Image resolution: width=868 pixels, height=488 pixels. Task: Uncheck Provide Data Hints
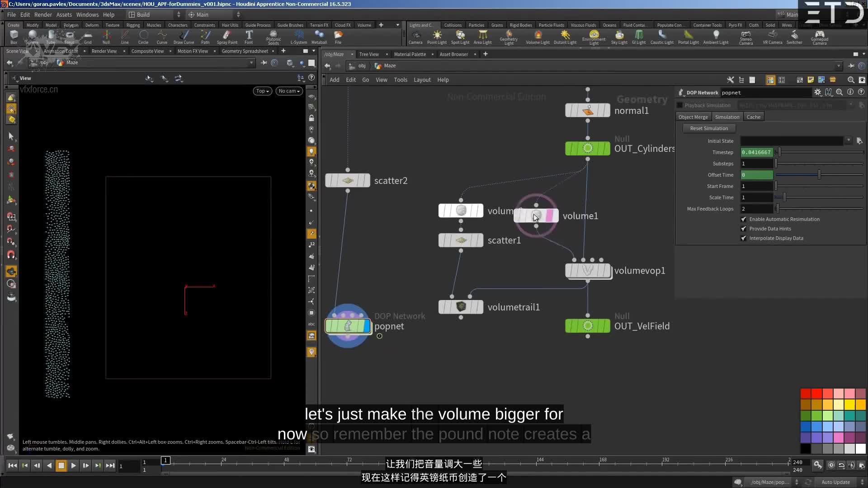[x=744, y=229]
